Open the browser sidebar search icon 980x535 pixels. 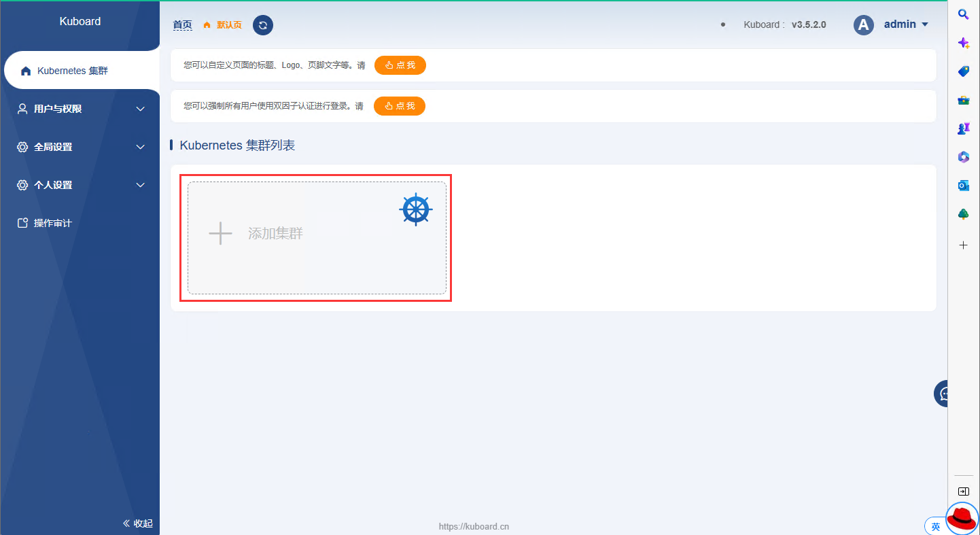[964, 14]
